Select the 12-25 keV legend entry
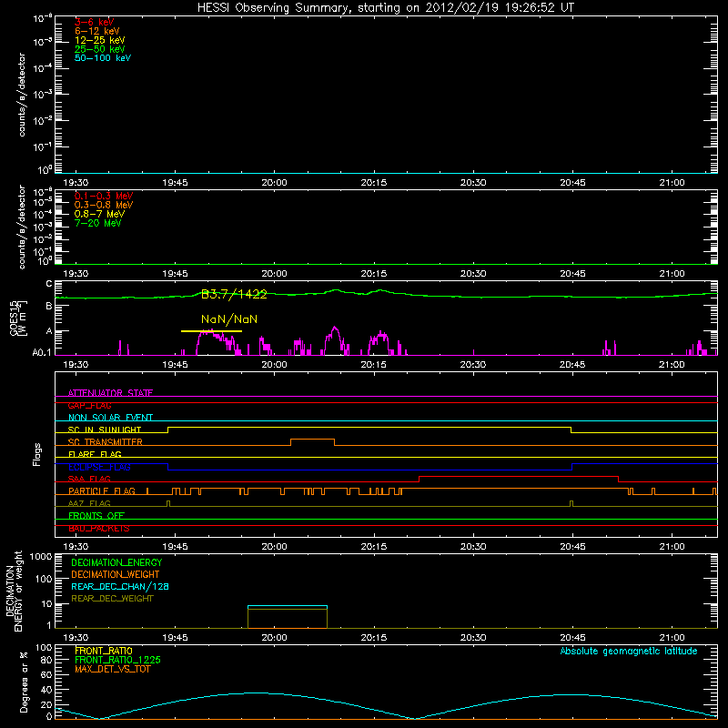 click(x=100, y=40)
